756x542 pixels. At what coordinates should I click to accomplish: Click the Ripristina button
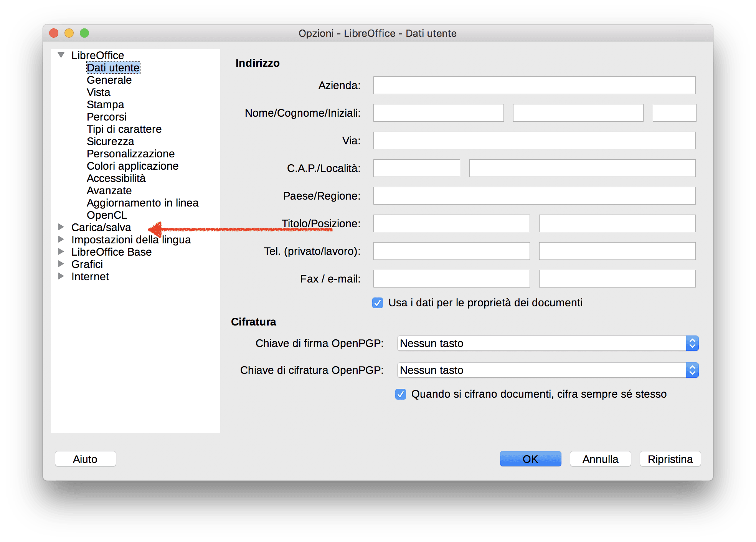(670, 459)
